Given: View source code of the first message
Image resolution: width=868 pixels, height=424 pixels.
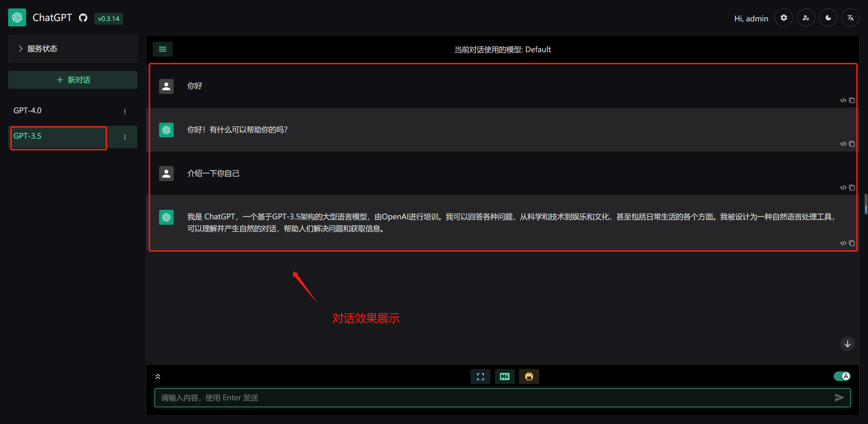Looking at the screenshot, I should pyautogui.click(x=844, y=100).
